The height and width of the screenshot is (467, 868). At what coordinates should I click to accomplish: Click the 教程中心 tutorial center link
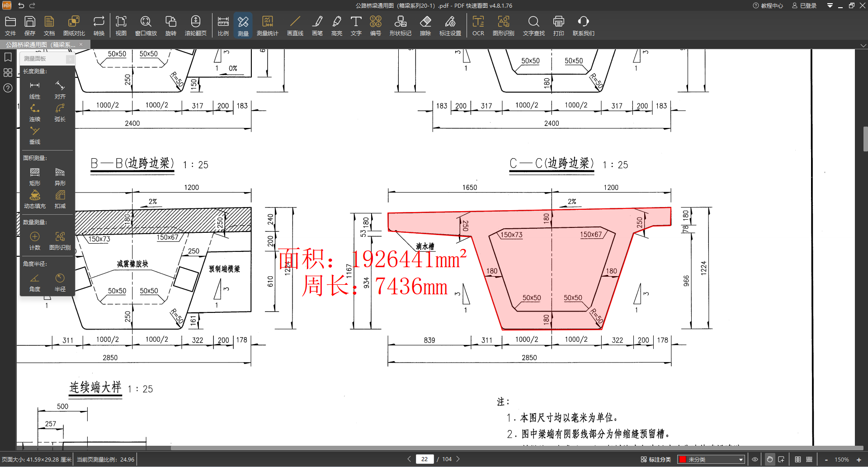point(768,5)
